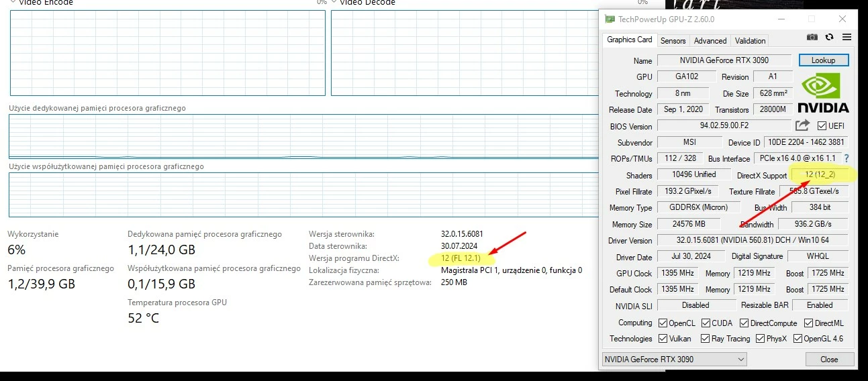Click the BIOS Version field 94.02.59.00.F2
The image size is (868, 381).
point(724,125)
